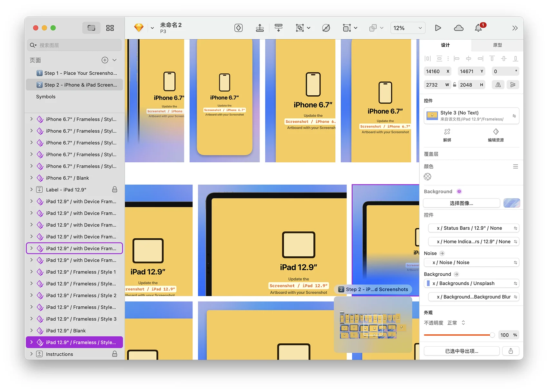Click the Background image thumbnail swatch
The width and height of the screenshot is (548, 392).
(512, 203)
